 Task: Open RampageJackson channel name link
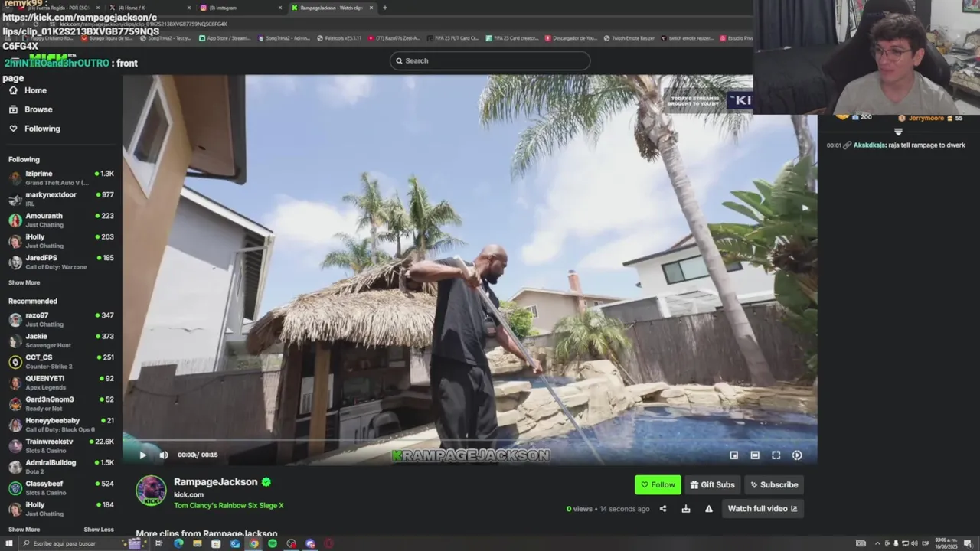pos(216,482)
